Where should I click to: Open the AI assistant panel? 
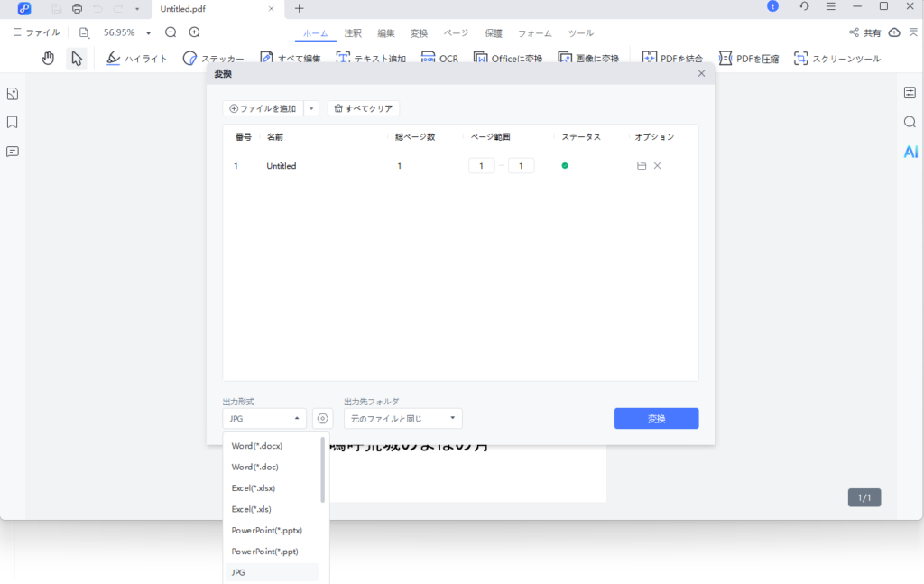pos(910,151)
